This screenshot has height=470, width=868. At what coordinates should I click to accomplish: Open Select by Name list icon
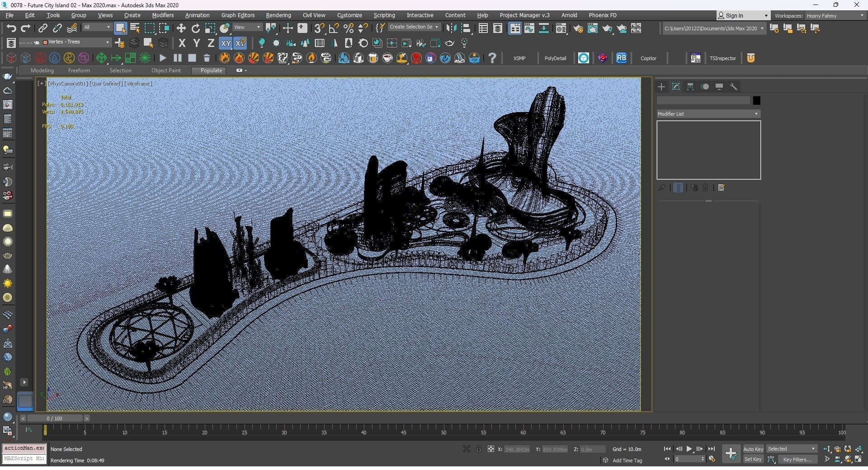click(x=135, y=28)
